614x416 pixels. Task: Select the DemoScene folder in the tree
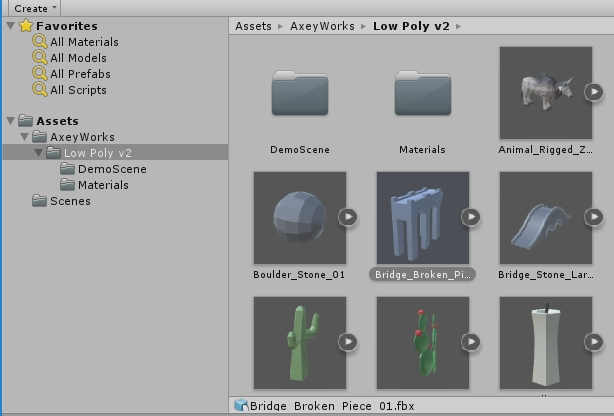pyautogui.click(x=112, y=169)
